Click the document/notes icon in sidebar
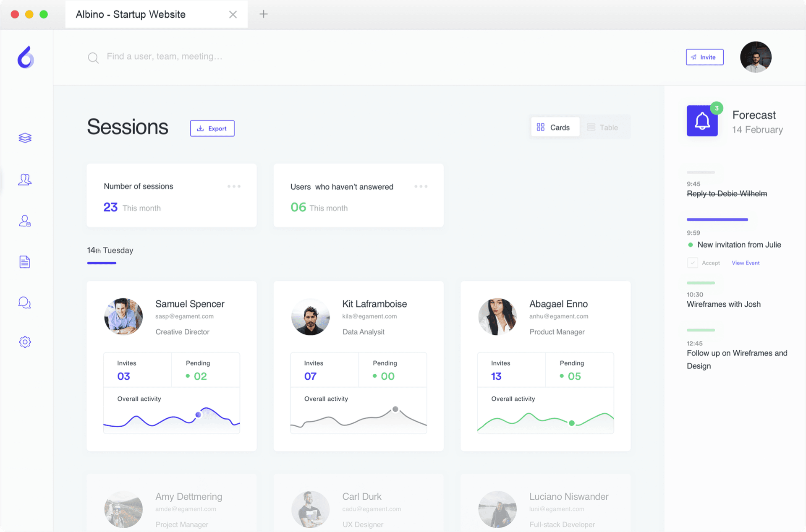This screenshot has width=806, height=532. point(24,263)
